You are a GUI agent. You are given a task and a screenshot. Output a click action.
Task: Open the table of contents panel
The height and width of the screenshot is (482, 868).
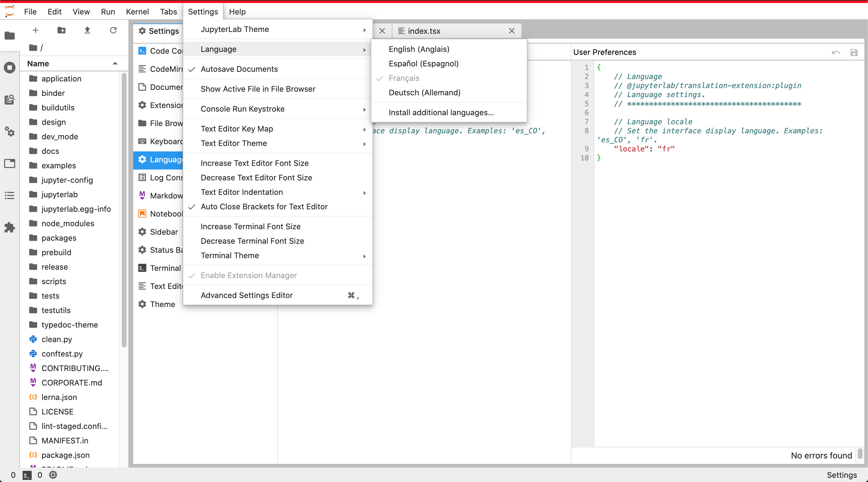click(x=9, y=196)
